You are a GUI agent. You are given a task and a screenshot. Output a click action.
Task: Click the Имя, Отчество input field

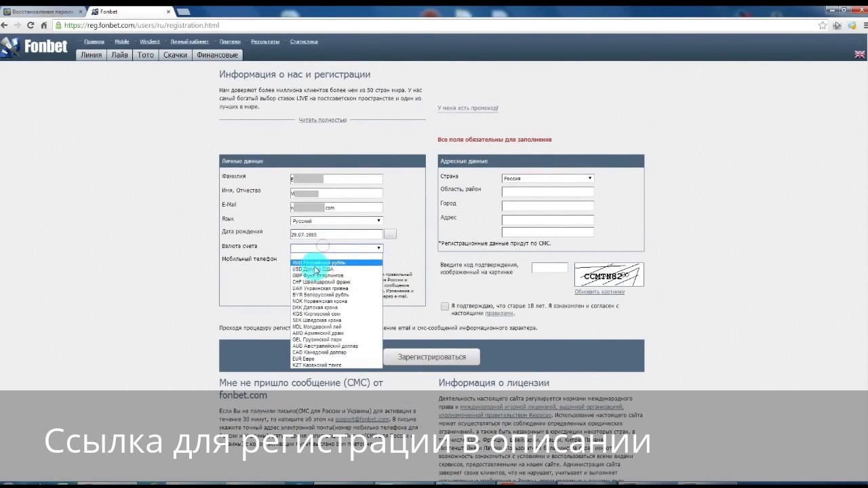click(x=336, y=193)
